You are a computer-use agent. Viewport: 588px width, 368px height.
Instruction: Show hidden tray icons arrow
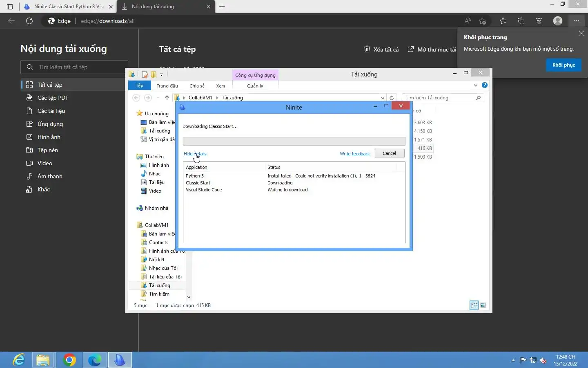click(513, 360)
